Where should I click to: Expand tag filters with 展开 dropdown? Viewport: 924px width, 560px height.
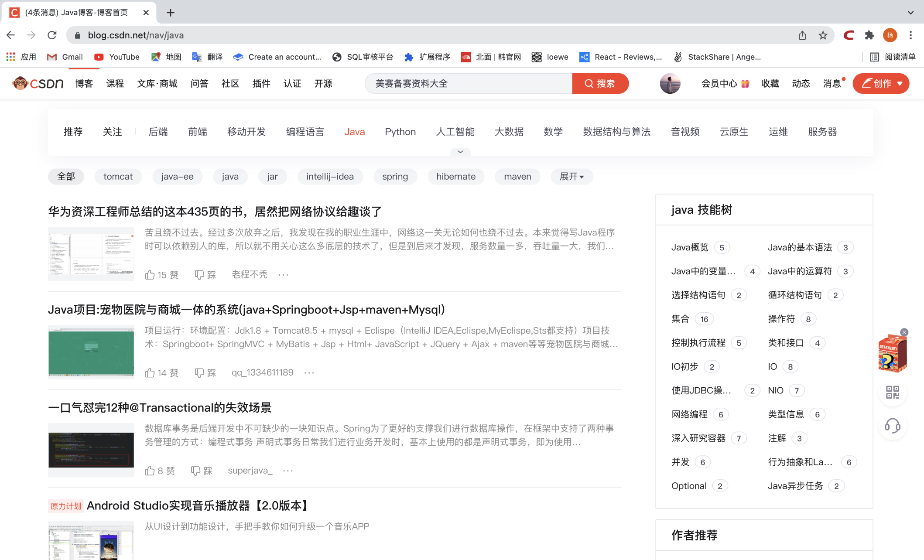(572, 177)
